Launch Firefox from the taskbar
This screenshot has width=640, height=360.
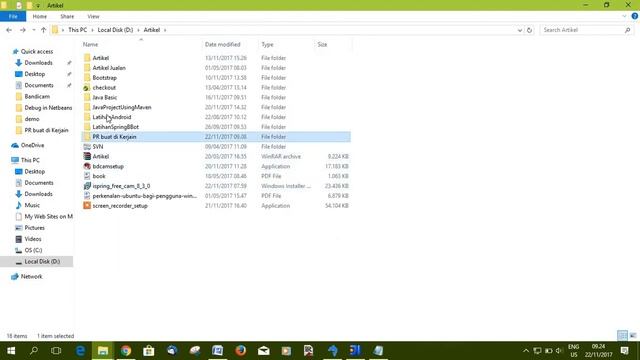click(x=240, y=351)
